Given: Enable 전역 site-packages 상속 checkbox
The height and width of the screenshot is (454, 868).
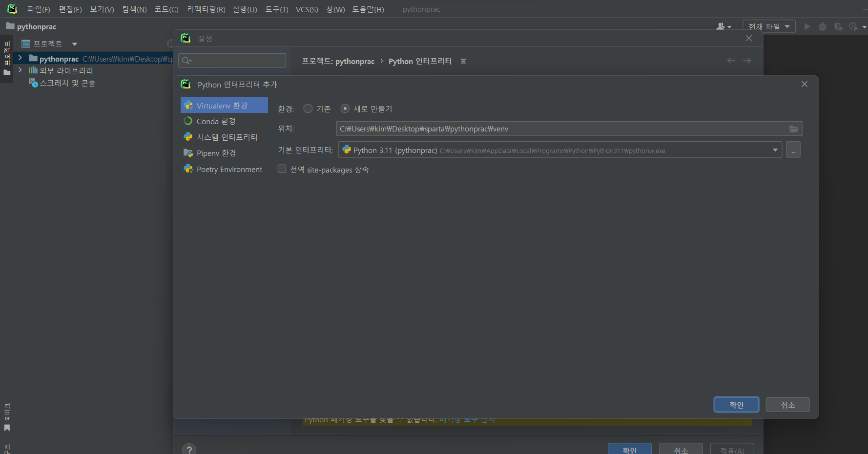Looking at the screenshot, I should pos(282,169).
